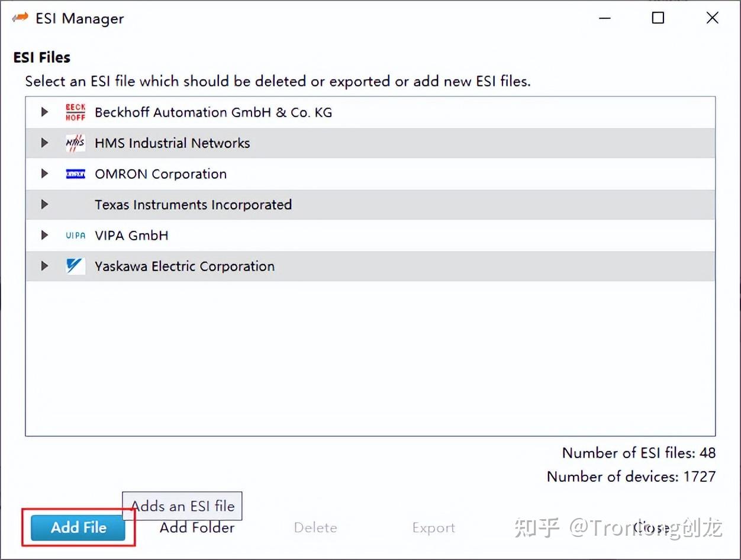Click the Adds an ESI file tooltip
Screen dimensions: 741x560
pyautogui.click(x=182, y=506)
